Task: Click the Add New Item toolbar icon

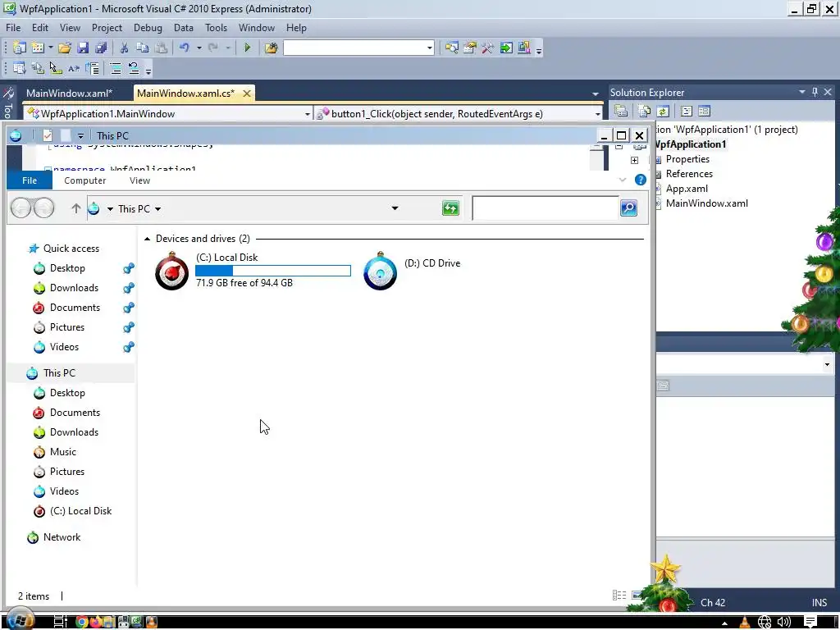Action: point(38,48)
